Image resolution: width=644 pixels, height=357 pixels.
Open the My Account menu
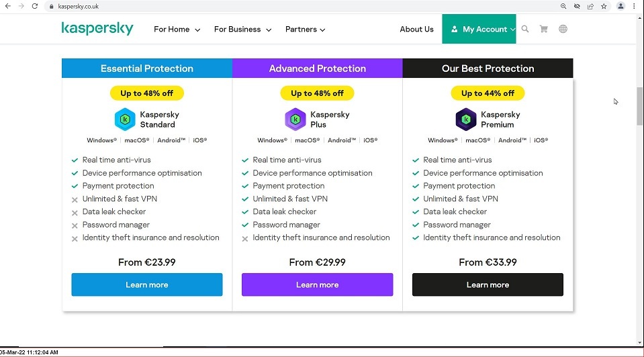479,29
